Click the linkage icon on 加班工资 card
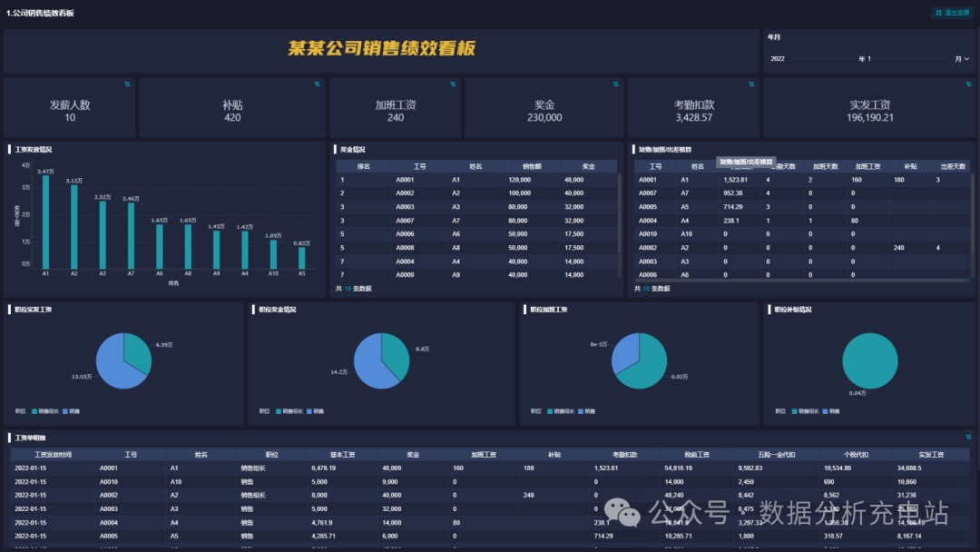 453,84
